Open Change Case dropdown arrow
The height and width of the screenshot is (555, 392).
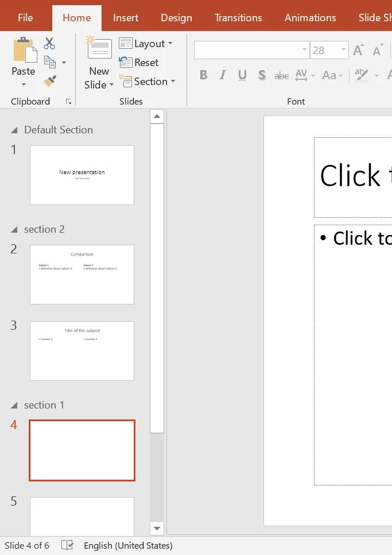click(x=341, y=75)
